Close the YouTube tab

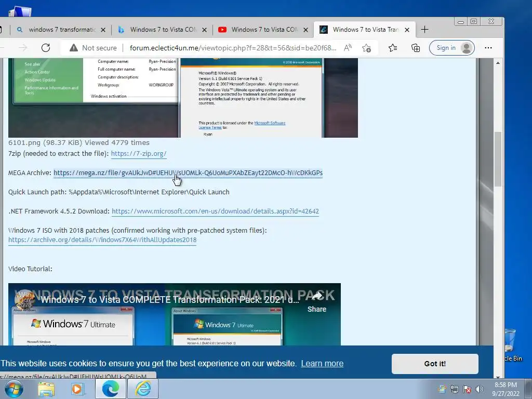(305, 30)
